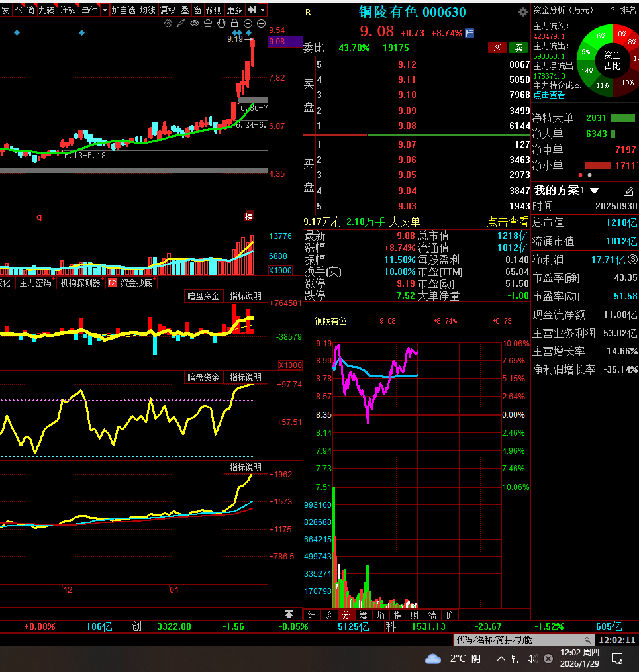Expand dropdown arrow after jump-to-end icon

tap(263, 10)
